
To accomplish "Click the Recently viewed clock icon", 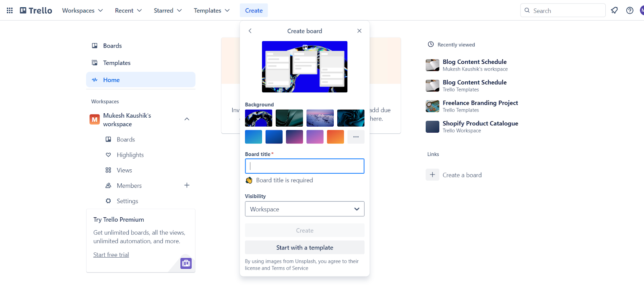I will point(431,44).
